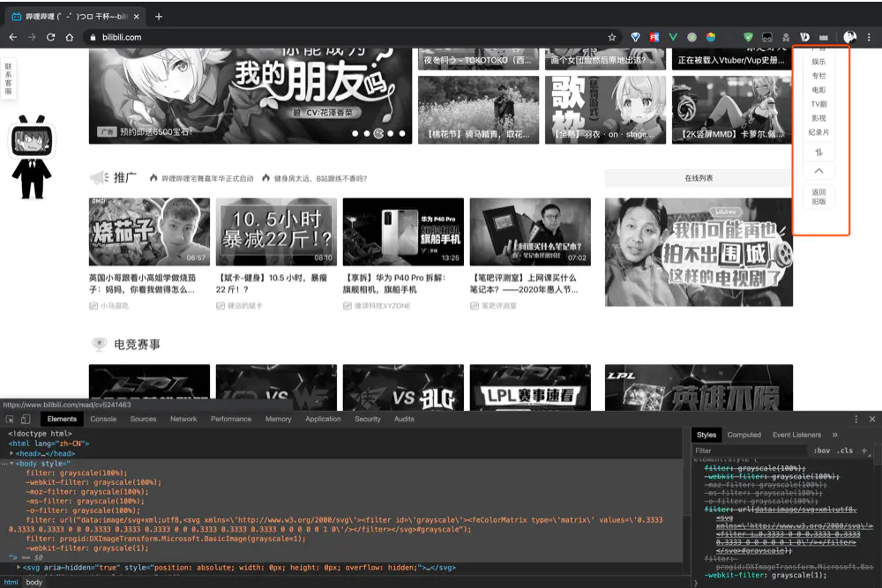Click the bilibili TV-head mascot
The image size is (882, 588).
point(32,158)
